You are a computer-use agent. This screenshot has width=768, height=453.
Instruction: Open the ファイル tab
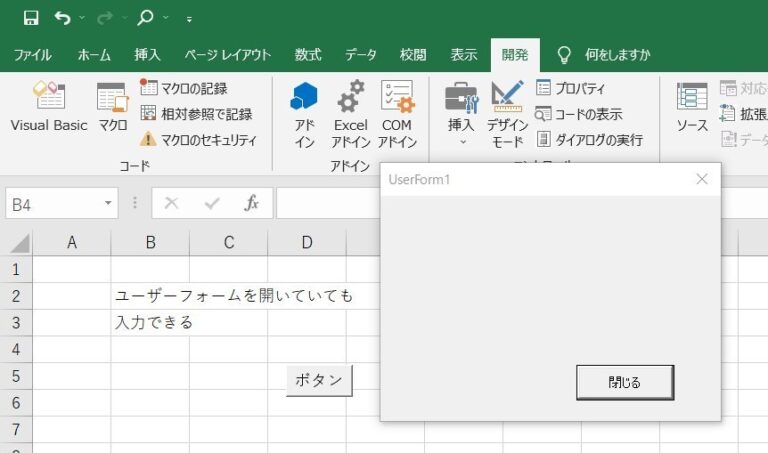[x=32, y=54]
